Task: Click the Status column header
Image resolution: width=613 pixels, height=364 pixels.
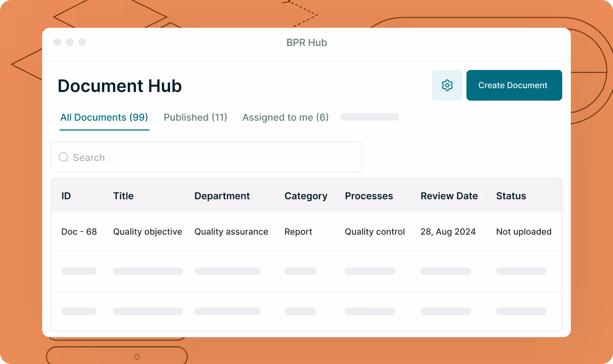Action: point(511,196)
